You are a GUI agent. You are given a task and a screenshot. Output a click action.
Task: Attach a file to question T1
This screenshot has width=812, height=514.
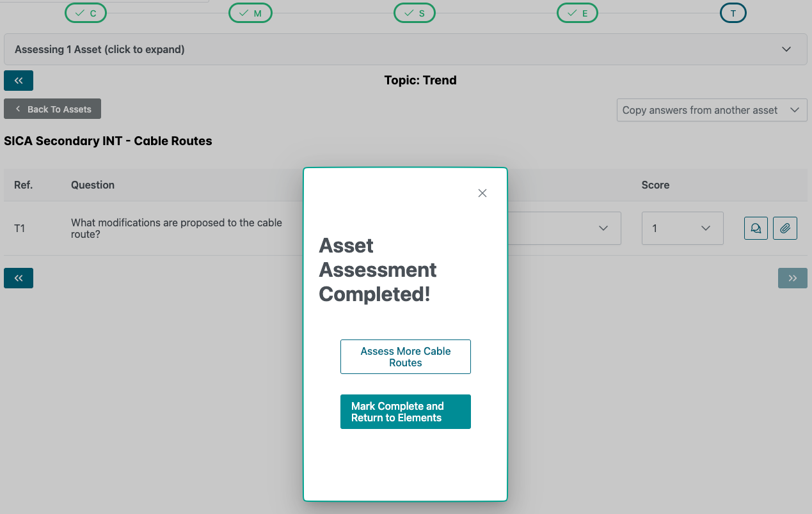(785, 228)
